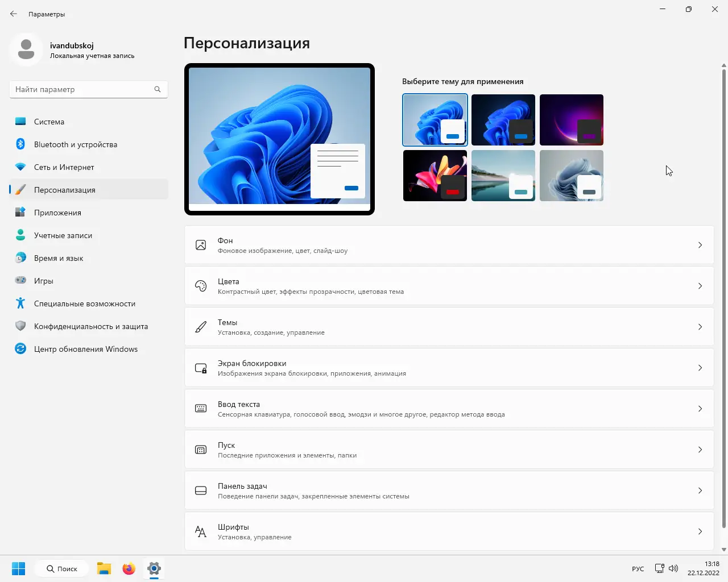Select the Сеть и Интернет globe icon
The width and height of the screenshot is (728, 582).
(20, 167)
